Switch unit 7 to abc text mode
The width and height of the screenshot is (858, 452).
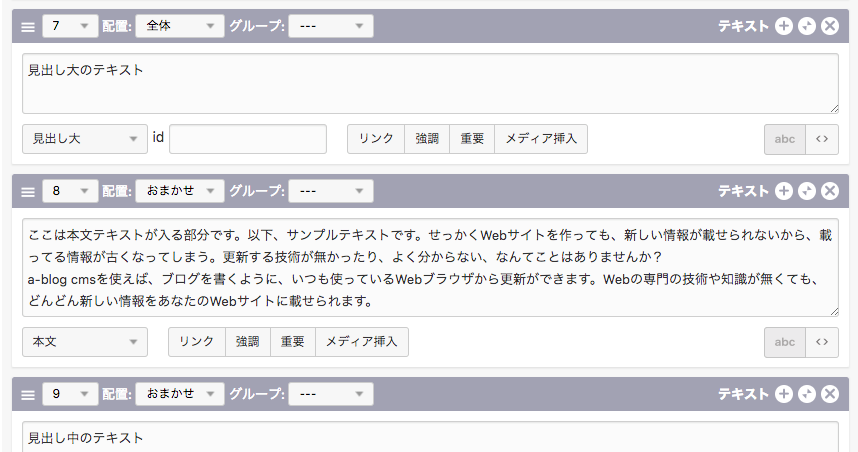(x=785, y=139)
